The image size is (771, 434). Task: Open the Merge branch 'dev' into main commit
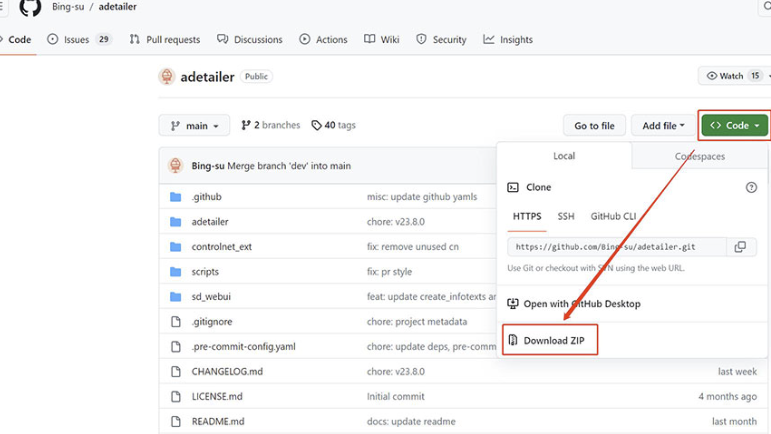pyautogui.click(x=289, y=166)
